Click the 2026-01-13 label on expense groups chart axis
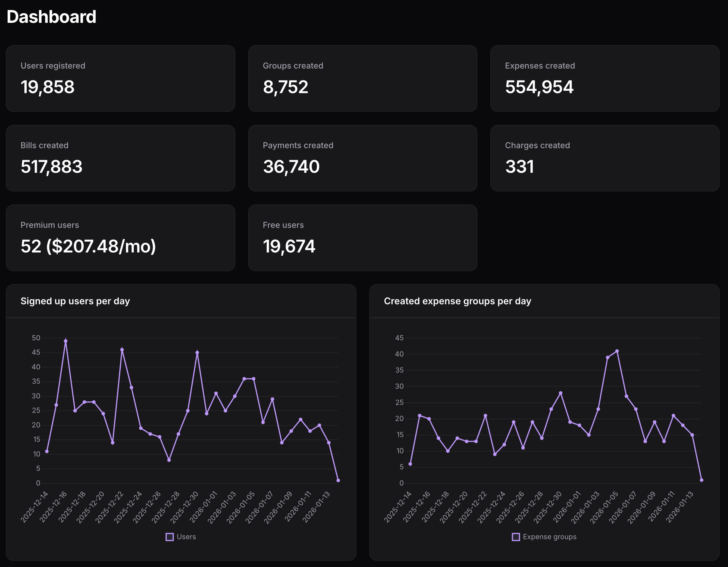 click(680, 507)
